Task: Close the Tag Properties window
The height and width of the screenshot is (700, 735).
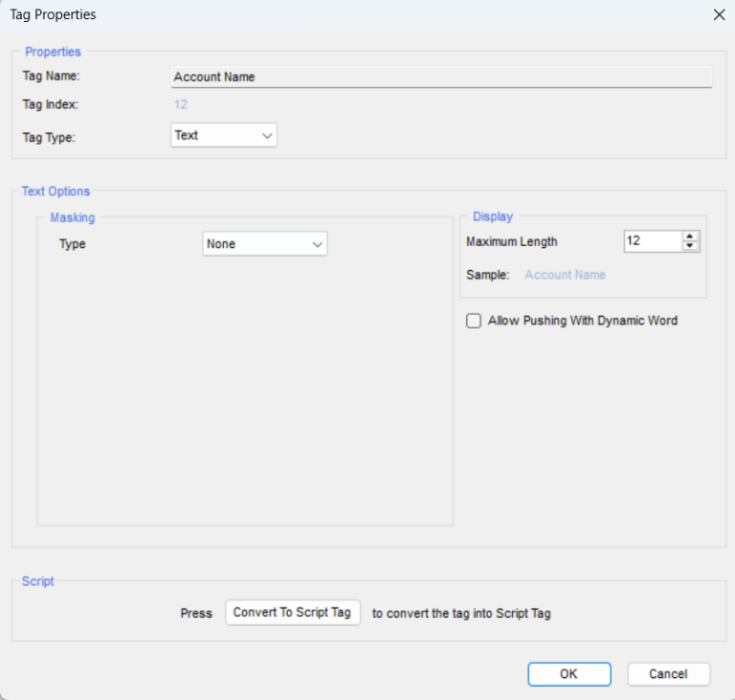Action: click(x=719, y=14)
